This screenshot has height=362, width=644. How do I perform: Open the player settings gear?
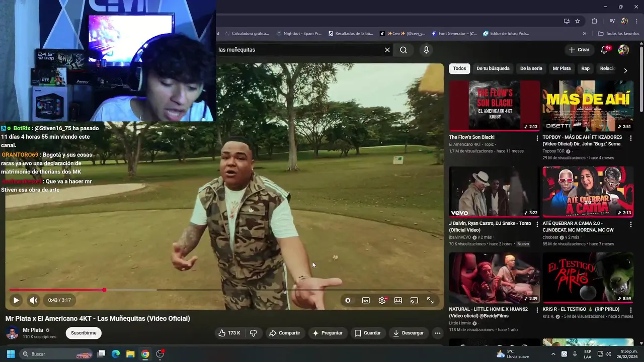[x=382, y=300]
